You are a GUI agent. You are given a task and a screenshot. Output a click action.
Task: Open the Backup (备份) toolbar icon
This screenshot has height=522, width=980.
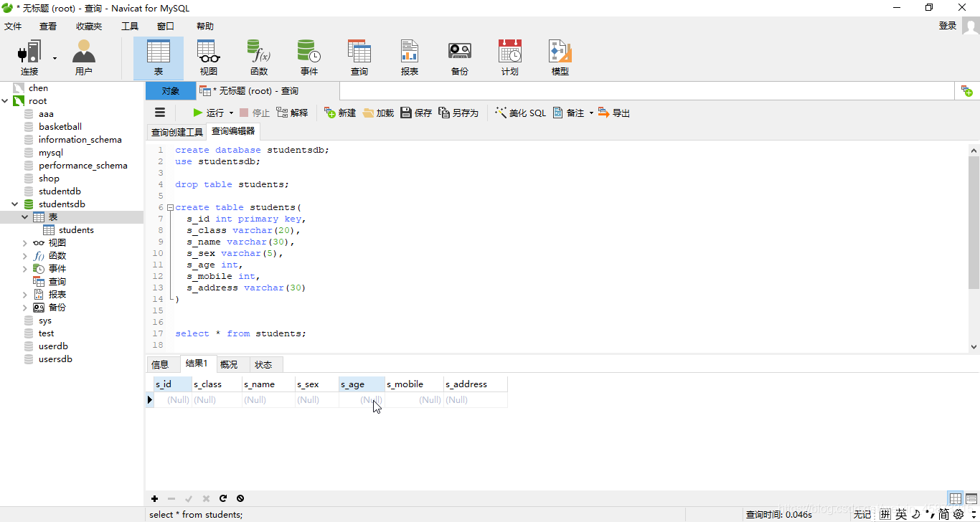[x=460, y=58]
